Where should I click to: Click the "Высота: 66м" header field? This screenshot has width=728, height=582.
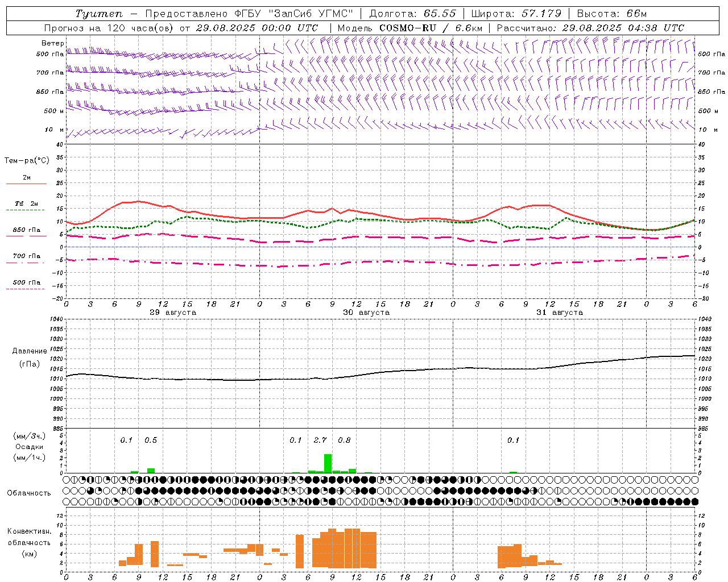tap(612, 14)
